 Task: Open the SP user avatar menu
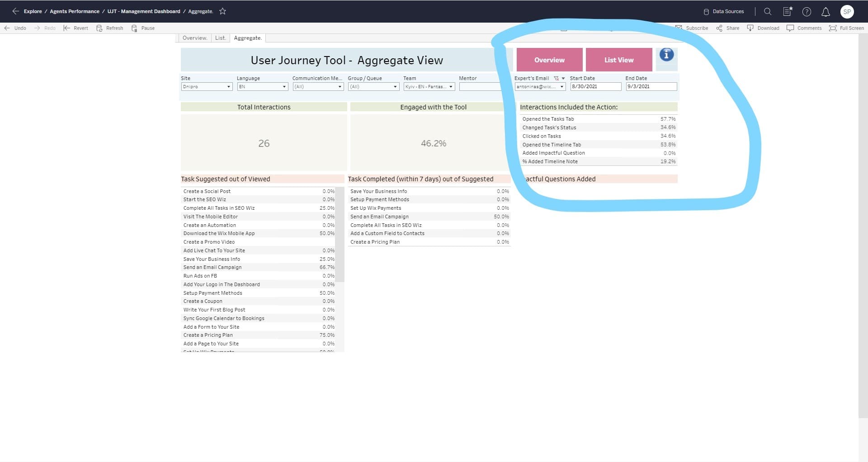[x=847, y=12]
